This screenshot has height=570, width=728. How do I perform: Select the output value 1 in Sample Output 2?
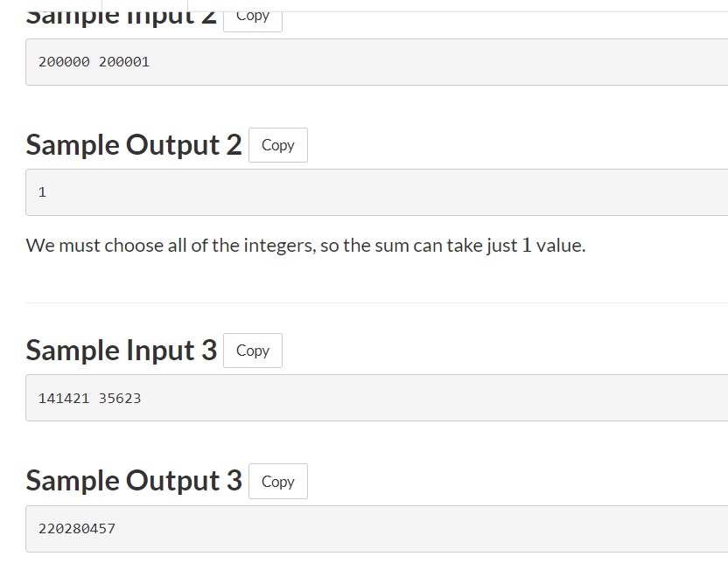(x=42, y=192)
